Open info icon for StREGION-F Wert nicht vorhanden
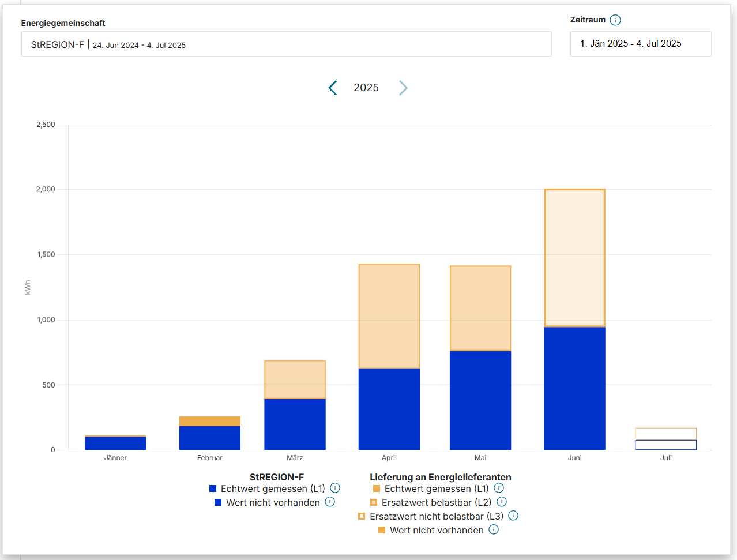 (x=330, y=502)
